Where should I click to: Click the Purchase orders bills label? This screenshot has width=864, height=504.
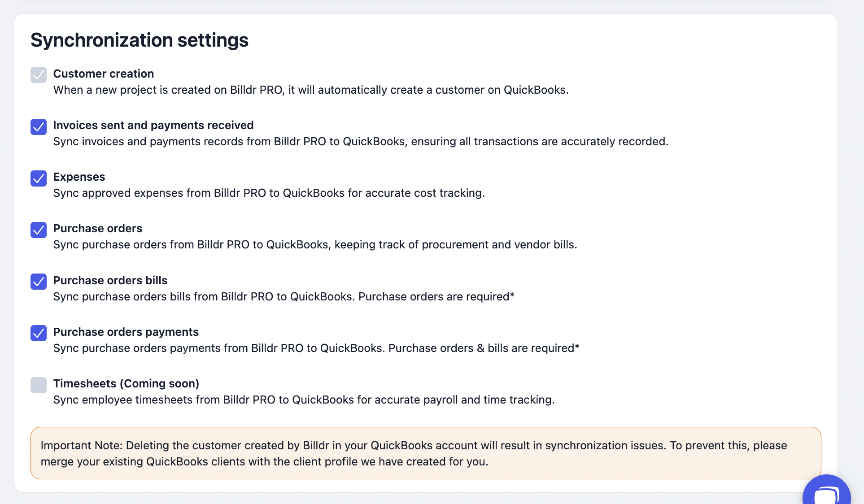110,280
